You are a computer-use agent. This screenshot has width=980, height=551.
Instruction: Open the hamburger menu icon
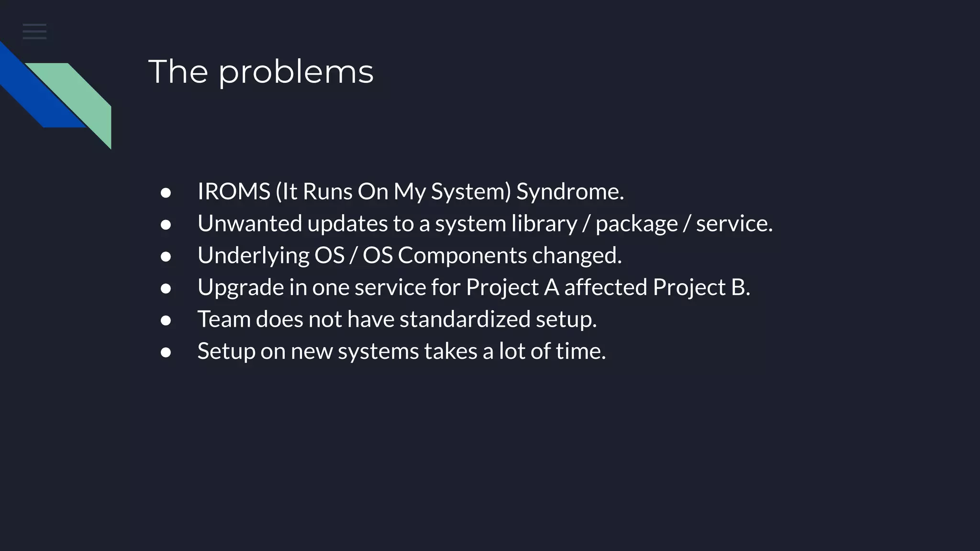34,32
